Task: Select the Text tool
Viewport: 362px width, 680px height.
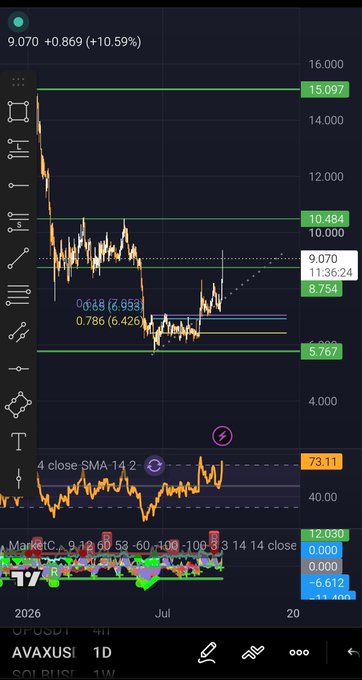Action: point(18,442)
